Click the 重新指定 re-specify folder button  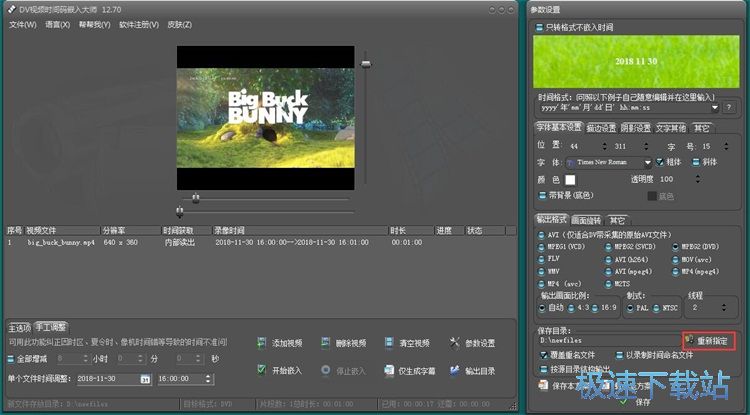tap(709, 340)
